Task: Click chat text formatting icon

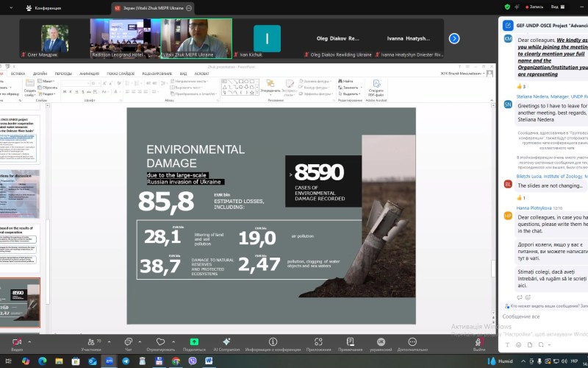Action: [x=507, y=344]
